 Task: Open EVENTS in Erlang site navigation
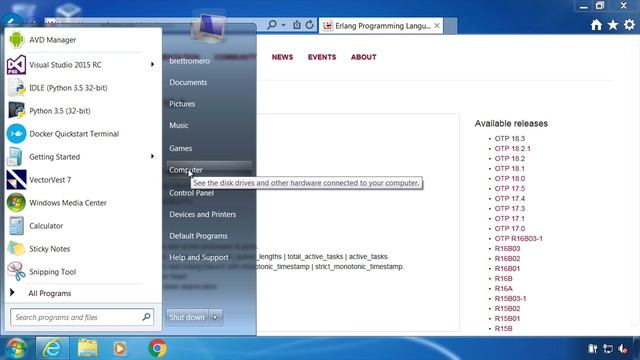[322, 57]
